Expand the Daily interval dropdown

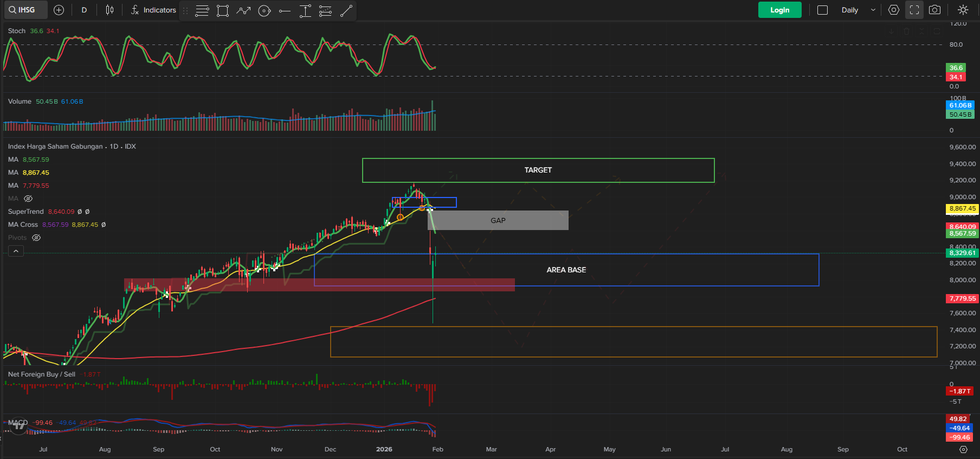(859, 10)
